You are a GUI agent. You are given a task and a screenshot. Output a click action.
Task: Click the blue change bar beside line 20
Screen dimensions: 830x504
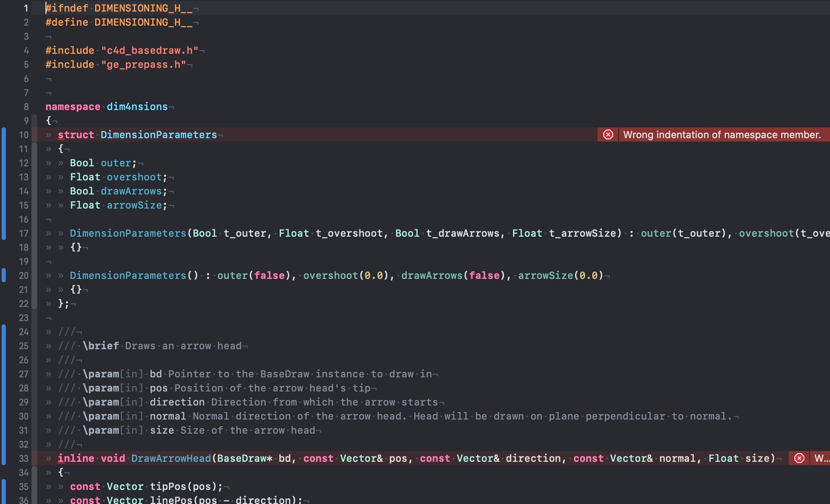4,276
